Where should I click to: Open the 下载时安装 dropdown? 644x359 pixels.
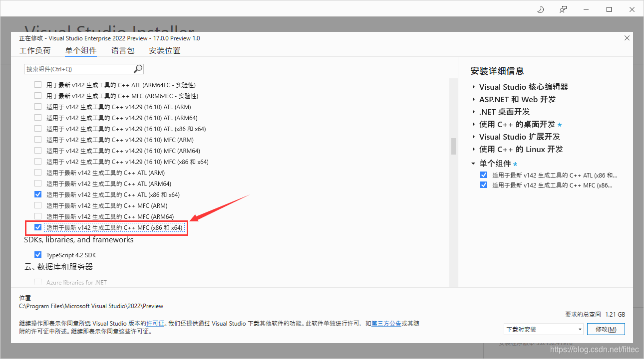point(544,329)
